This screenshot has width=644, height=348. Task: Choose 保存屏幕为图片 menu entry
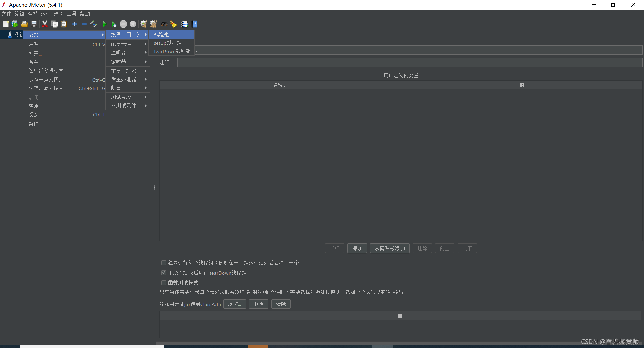click(65, 88)
